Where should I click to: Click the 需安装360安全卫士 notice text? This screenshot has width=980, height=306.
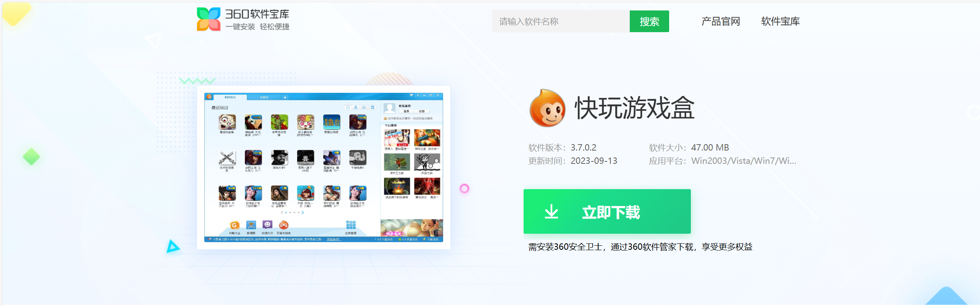coord(640,247)
